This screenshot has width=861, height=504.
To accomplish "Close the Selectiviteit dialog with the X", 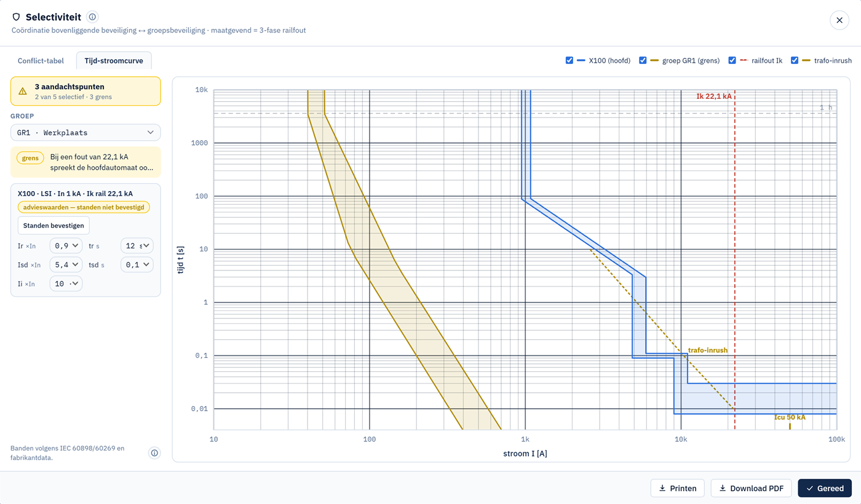I will 839,20.
